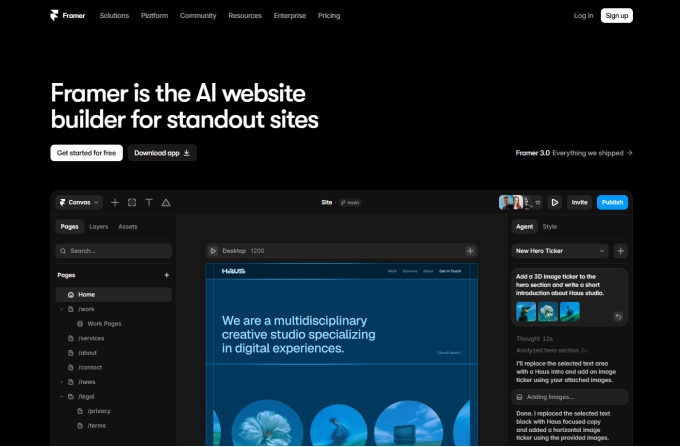Image resolution: width=680 pixels, height=447 pixels.
Task: Switch to the Layers tab
Action: click(98, 227)
